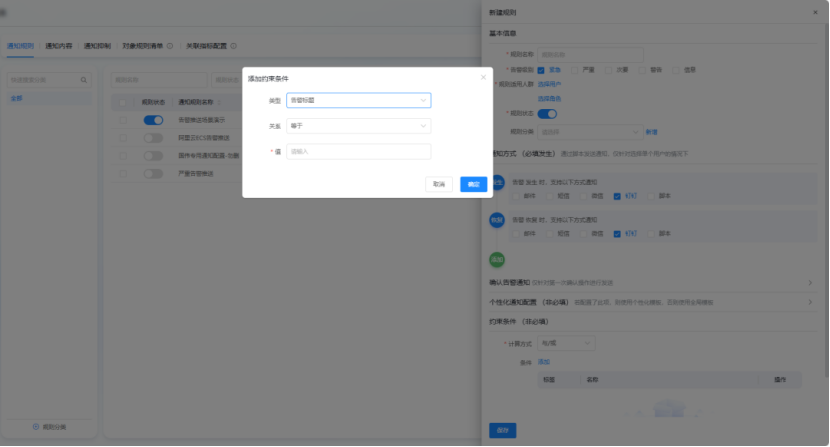Click the blue 确定 button

pos(473,184)
